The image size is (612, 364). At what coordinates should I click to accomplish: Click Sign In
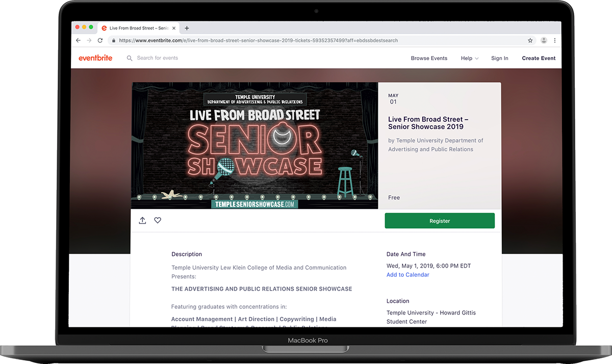[x=500, y=58]
